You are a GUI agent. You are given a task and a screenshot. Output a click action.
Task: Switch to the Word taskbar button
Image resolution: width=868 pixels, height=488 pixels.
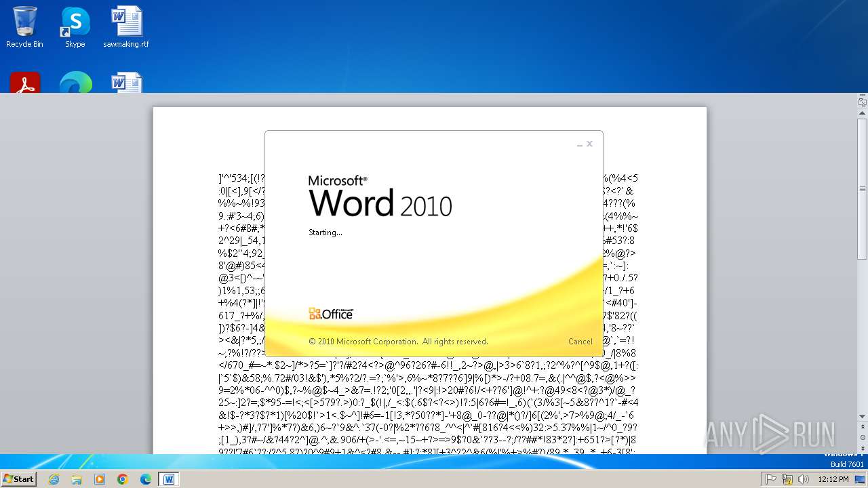click(169, 479)
